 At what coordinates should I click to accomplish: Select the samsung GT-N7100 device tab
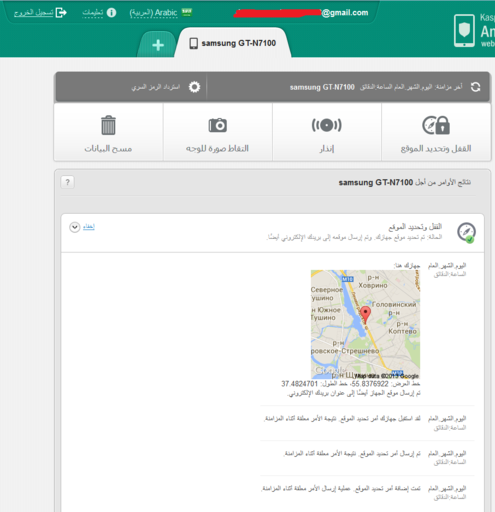[x=233, y=43]
